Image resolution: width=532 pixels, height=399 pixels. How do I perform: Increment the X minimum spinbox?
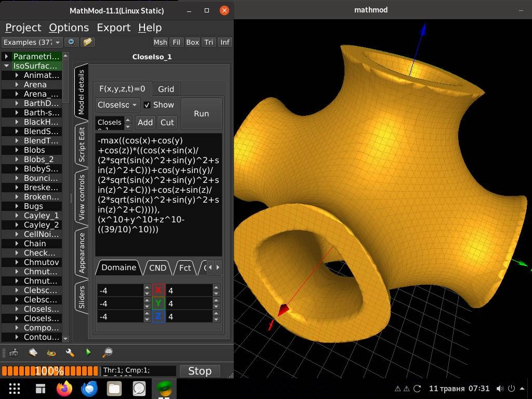[x=147, y=287]
